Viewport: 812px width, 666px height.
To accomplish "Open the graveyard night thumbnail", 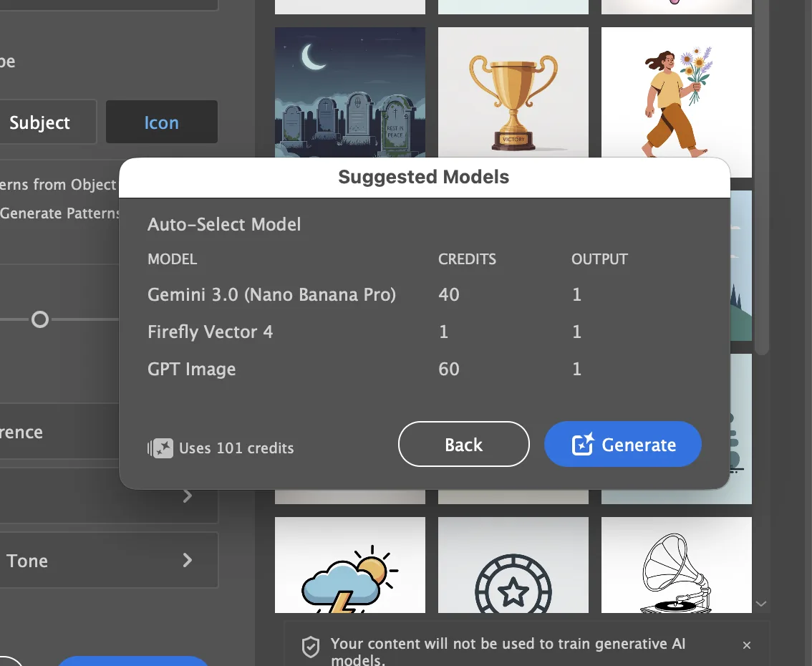I will pyautogui.click(x=350, y=92).
